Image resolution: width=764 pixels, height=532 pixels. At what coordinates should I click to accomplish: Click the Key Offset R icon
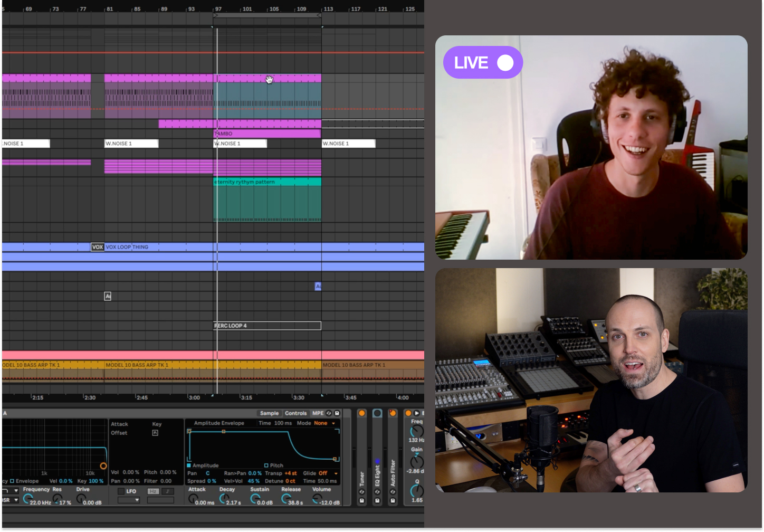click(155, 433)
